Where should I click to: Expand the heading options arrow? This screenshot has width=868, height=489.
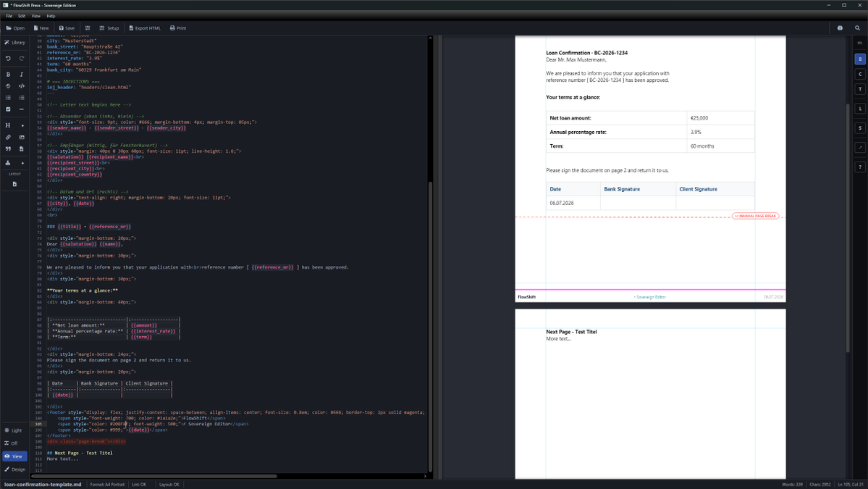pyautogui.click(x=22, y=125)
